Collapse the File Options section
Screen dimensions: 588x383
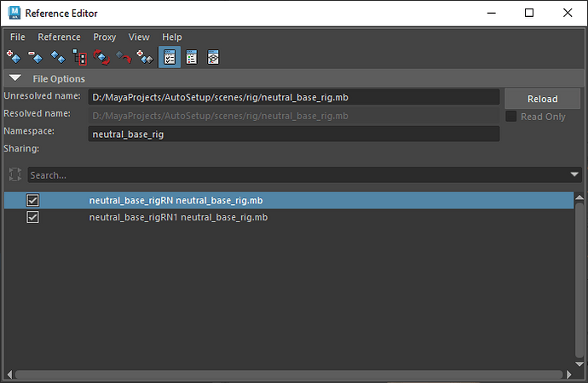pos(15,77)
